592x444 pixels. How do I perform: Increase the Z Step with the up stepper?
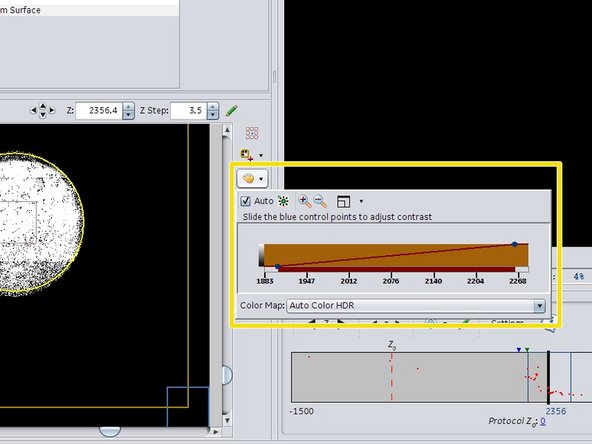pos(213,106)
